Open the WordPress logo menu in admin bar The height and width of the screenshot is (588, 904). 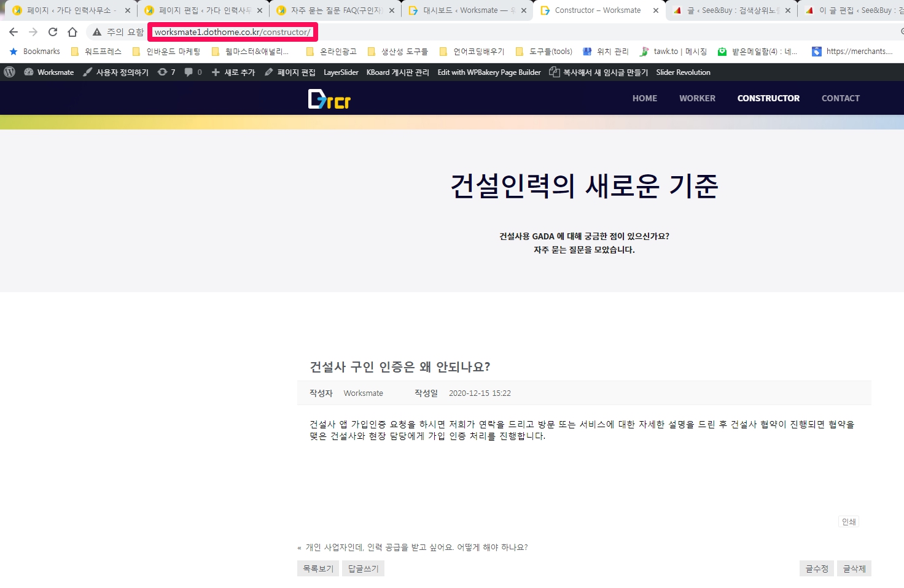(x=9, y=72)
